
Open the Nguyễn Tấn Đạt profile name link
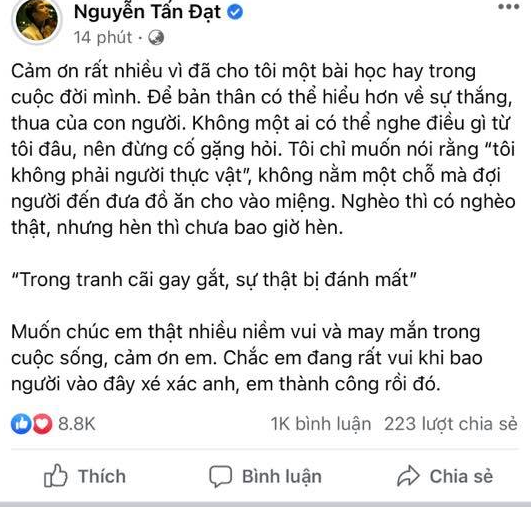click(x=147, y=12)
